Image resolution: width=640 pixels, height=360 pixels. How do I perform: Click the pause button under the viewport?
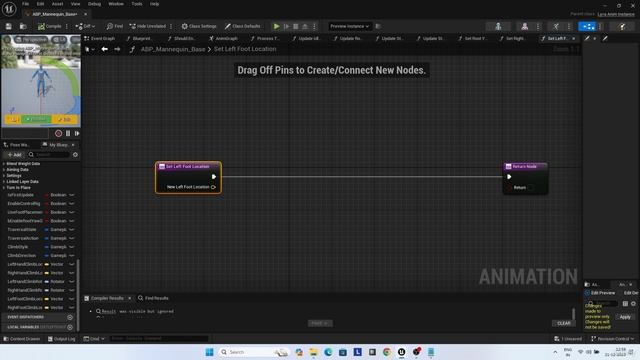coord(68,133)
